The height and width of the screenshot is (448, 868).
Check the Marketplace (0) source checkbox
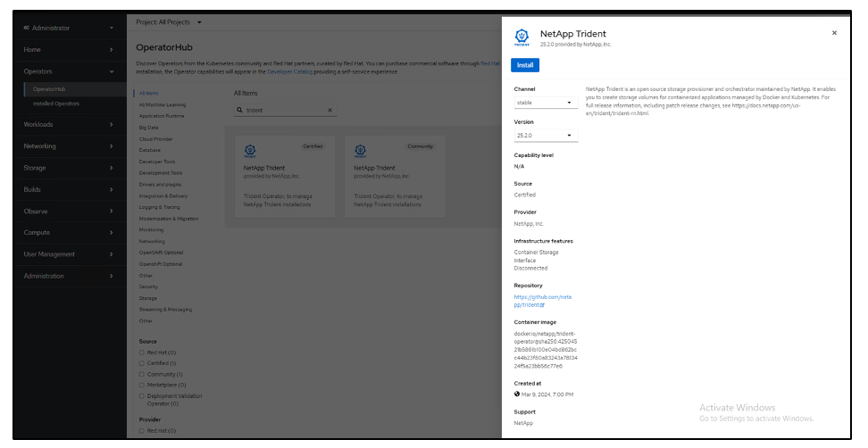click(x=142, y=385)
